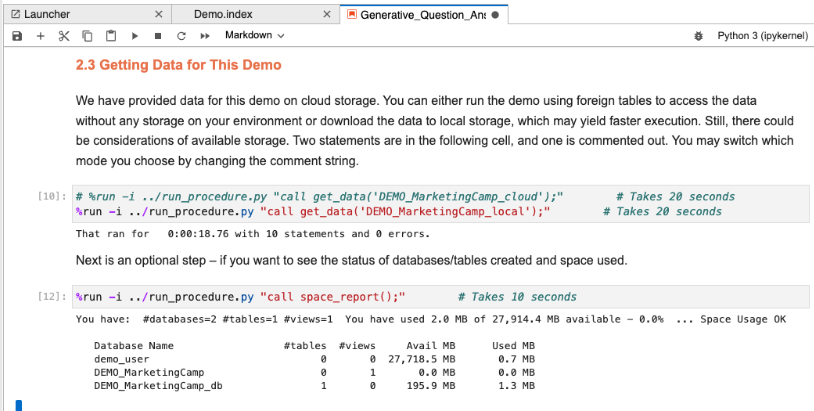The image size is (814, 411).
Task: Close the Launcher tab
Action: point(158,14)
